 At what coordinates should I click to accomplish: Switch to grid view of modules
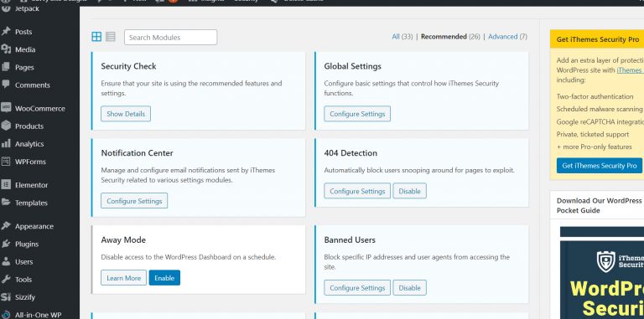tap(96, 37)
